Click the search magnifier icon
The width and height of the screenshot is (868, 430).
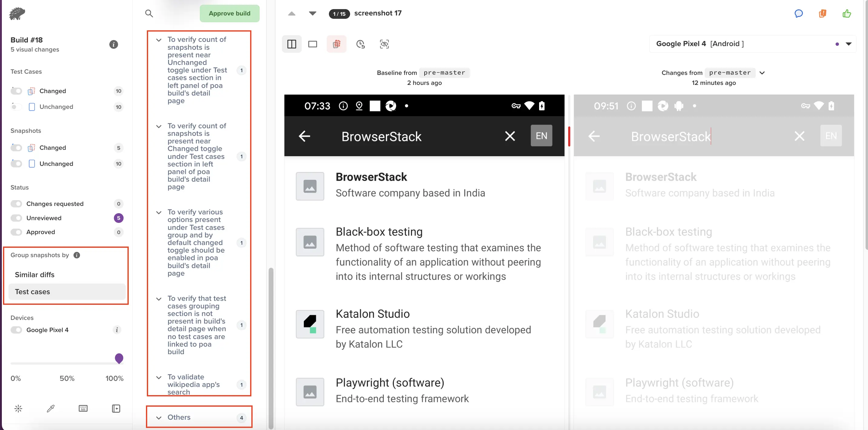click(x=149, y=13)
